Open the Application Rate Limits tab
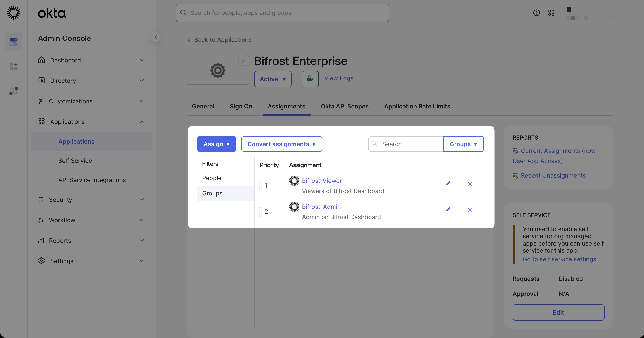This screenshot has height=338, width=644. [x=417, y=106]
